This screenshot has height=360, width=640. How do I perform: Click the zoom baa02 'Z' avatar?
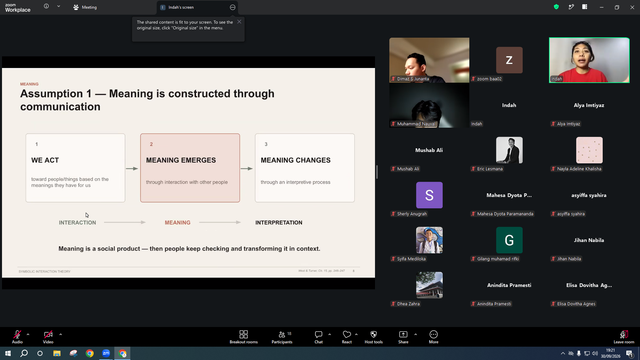(x=509, y=60)
